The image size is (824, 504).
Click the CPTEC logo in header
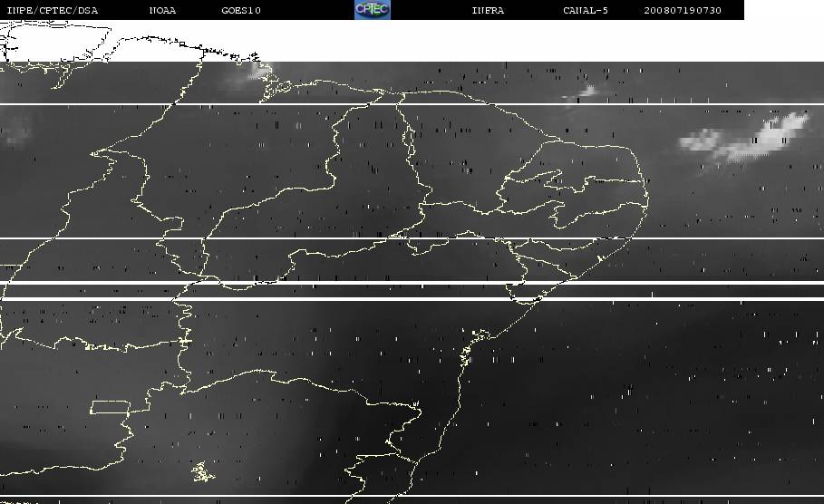coord(372,10)
